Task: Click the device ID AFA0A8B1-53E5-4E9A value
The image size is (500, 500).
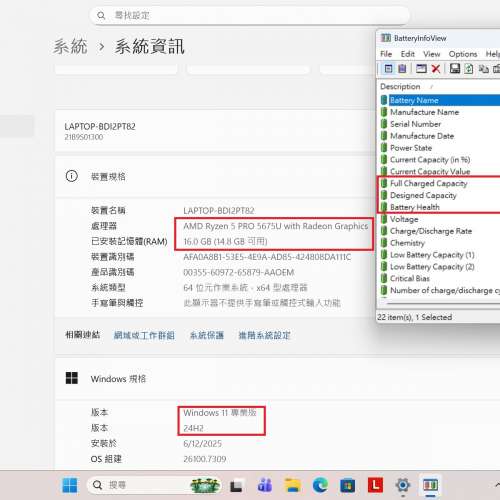Action: pyautogui.click(x=267, y=257)
